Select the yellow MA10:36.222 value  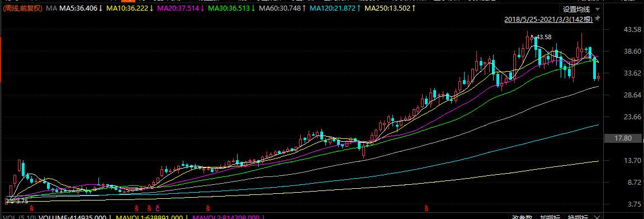pos(127,8)
